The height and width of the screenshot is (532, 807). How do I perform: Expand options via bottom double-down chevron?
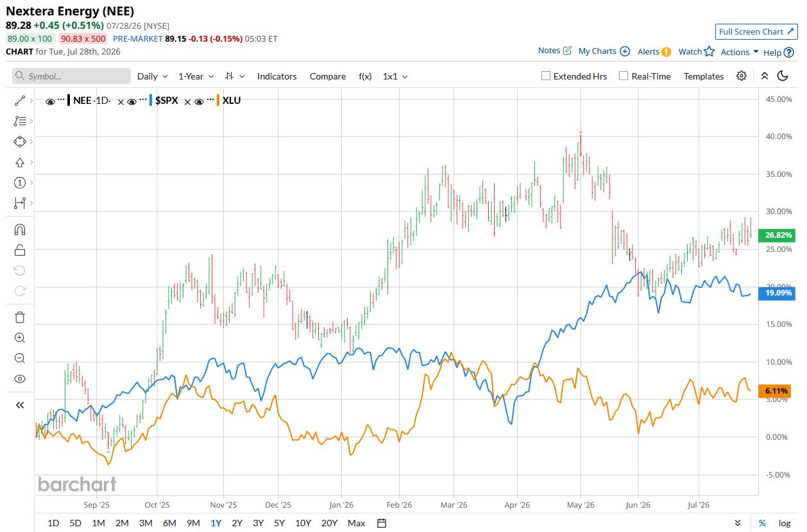pyautogui.click(x=738, y=523)
